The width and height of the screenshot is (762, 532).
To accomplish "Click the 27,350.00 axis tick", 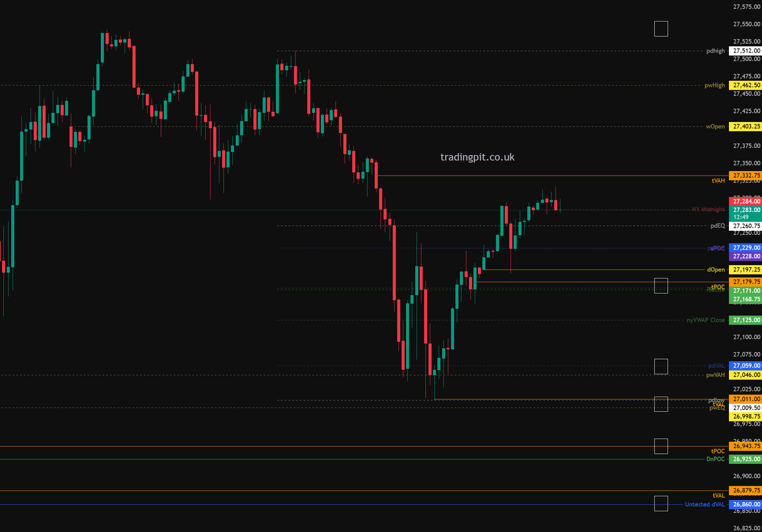I will (747, 163).
